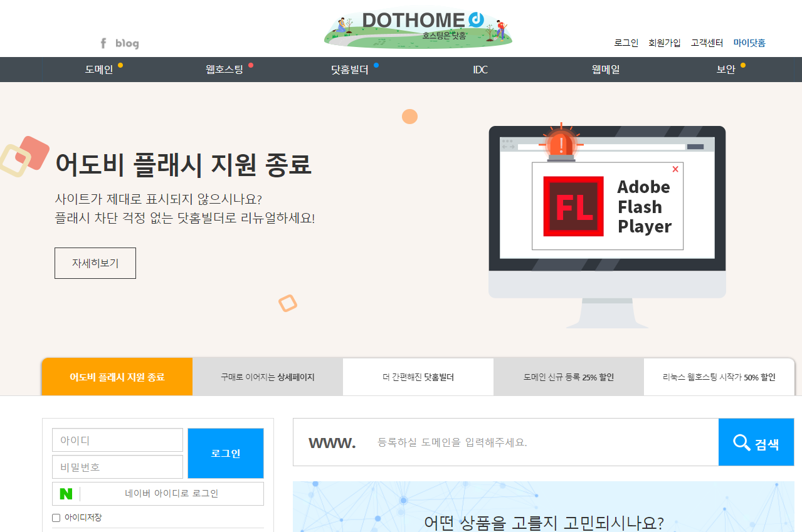
Task: Click the green Naver N icon
Action: point(66,494)
